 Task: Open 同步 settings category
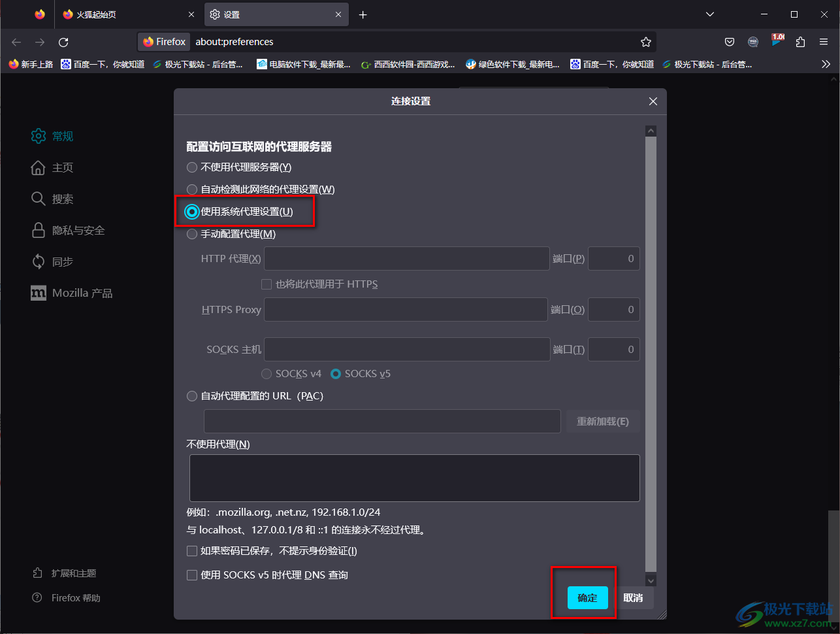tap(52, 261)
